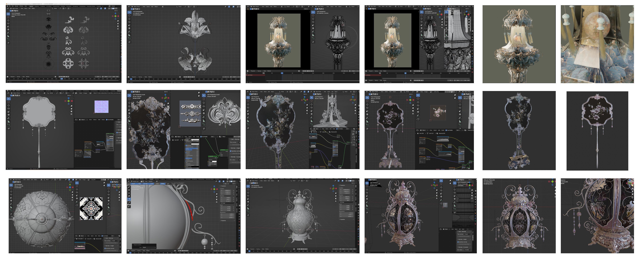Expand the Type Radial dropdown in the Weight Gradient popup
This screenshot has height=258, width=644.
[149, 247]
